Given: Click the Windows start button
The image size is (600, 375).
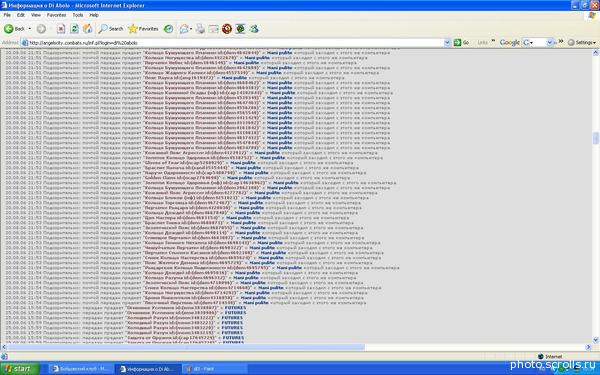Looking at the screenshot, I should point(19,369).
